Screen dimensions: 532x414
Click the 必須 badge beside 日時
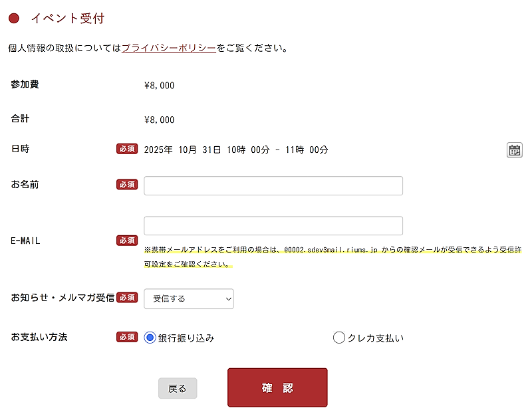[127, 149]
